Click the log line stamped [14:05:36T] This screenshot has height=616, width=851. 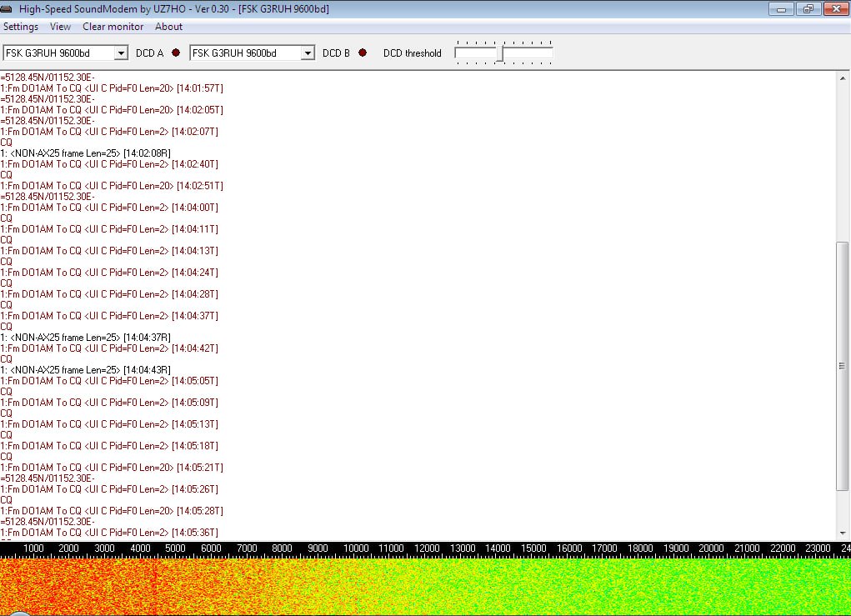[x=109, y=533]
